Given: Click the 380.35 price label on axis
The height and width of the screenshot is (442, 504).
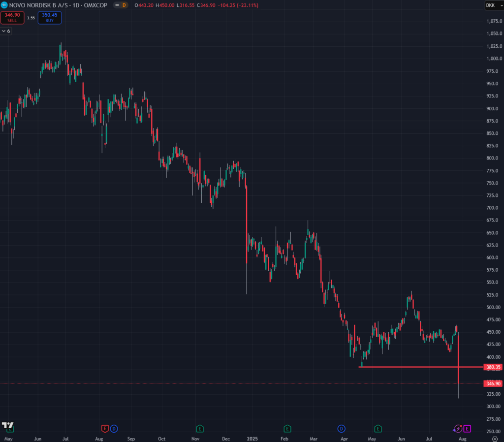Looking at the screenshot, I should click(x=493, y=367).
